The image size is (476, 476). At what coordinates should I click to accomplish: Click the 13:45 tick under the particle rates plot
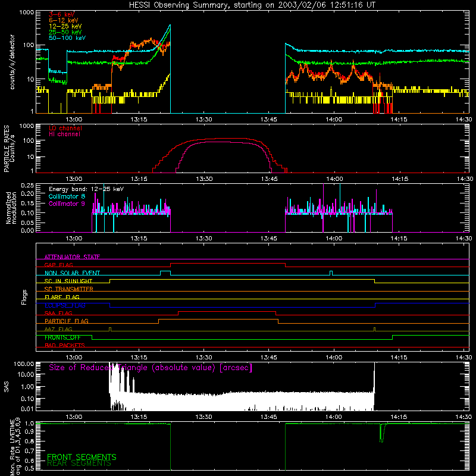[269, 179]
